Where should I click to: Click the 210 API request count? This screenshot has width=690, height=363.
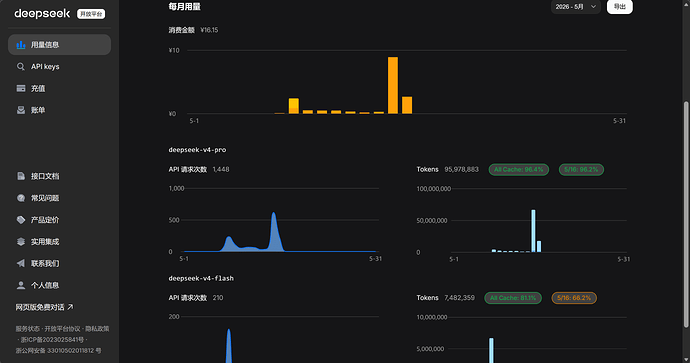tap(218, 298)
